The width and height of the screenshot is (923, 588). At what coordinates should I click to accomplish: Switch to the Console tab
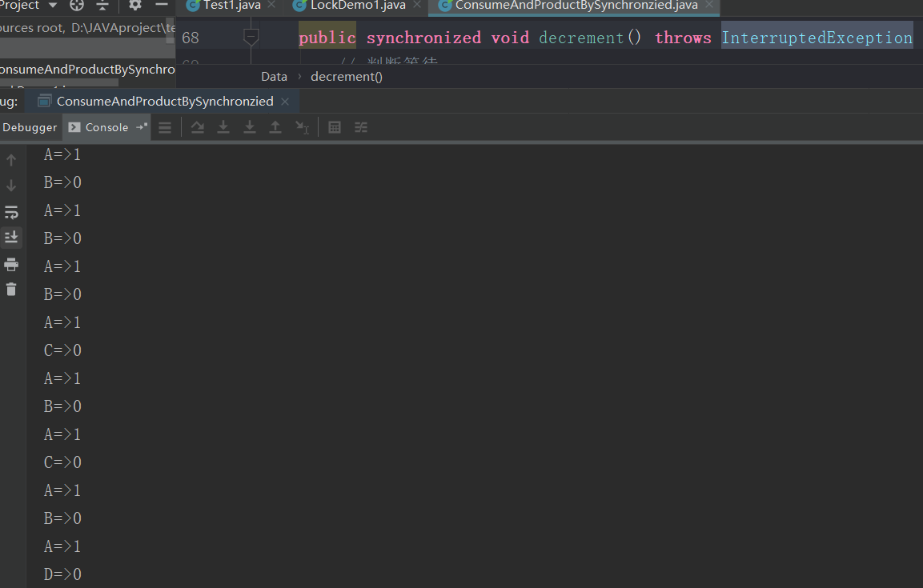pyautogui.click(x=106, y=127)
